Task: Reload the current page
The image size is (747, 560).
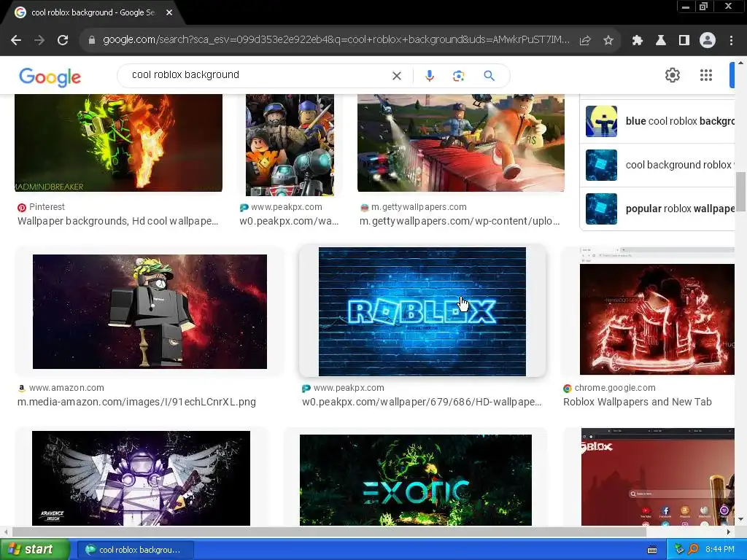Action: point(63,41)
